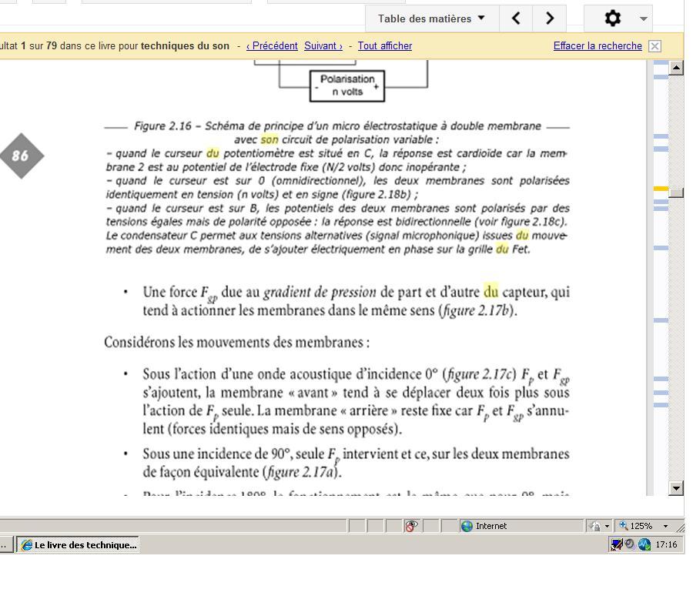
Task: Open the Table des matières dropdown
Action: (x=431, y=18)
